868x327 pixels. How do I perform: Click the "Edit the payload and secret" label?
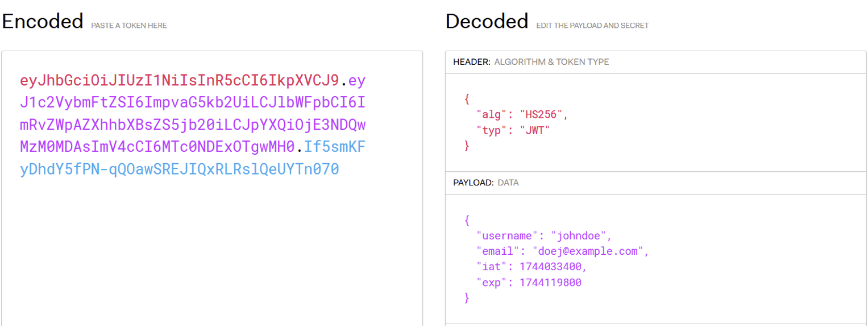click(x=592, y=26)
